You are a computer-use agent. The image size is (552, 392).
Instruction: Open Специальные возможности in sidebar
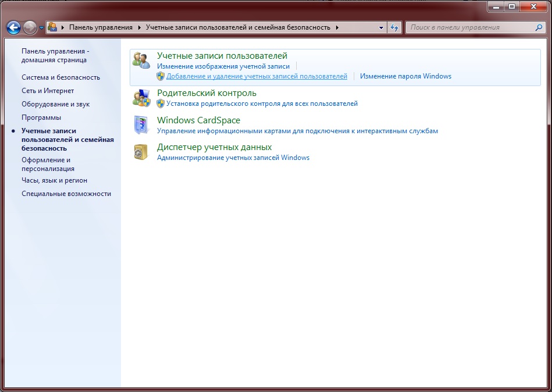click(x=66, y=194)
